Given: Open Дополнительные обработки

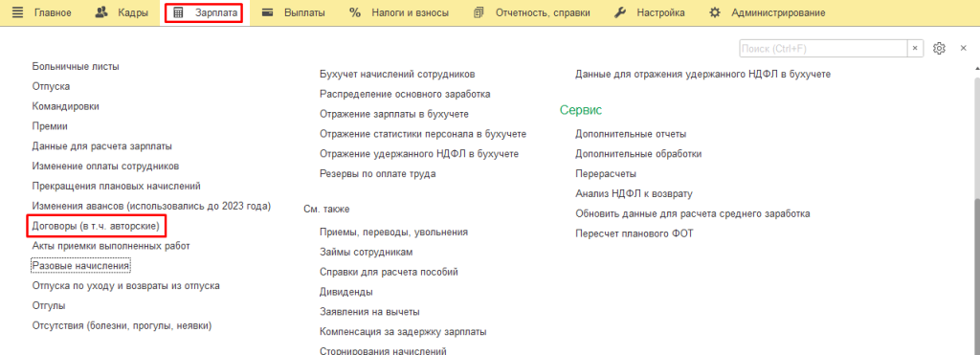Looking at the screenshot, I should click(638, 154).
